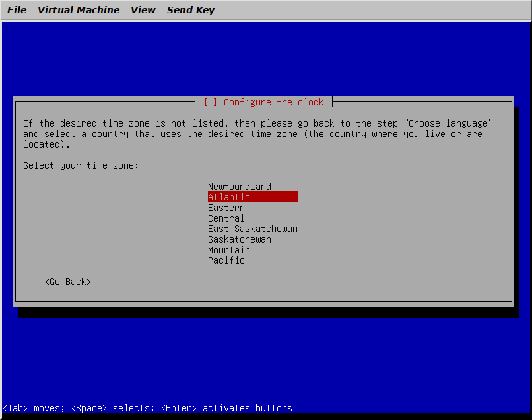This screenshot has width=532, height=420.
Task: Click the <Enter> activates buttons hint
Action: pos(226,408)
